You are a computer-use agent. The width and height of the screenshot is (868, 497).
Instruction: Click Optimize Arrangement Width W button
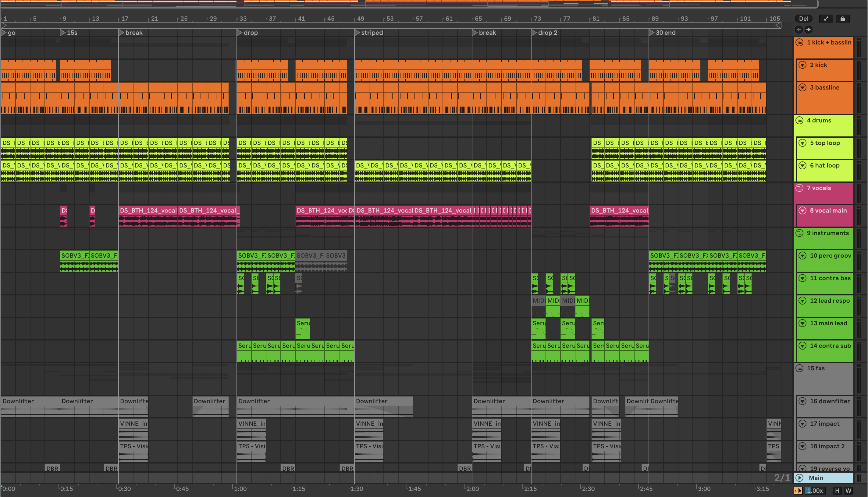coord(848,491)
